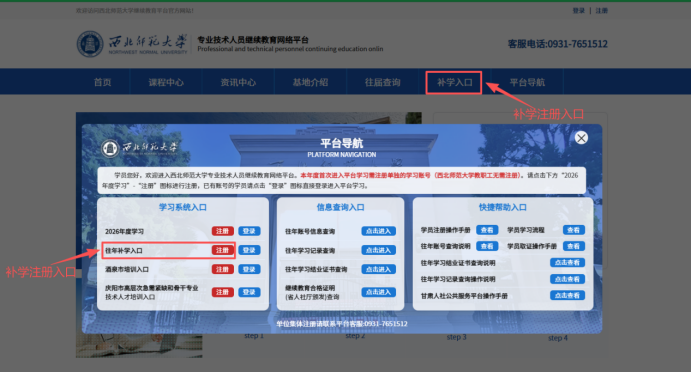Screen dimensions: 691x373
Task: Click 注册 for 酒泉市培训入口
Action: (x=223, y=269)
